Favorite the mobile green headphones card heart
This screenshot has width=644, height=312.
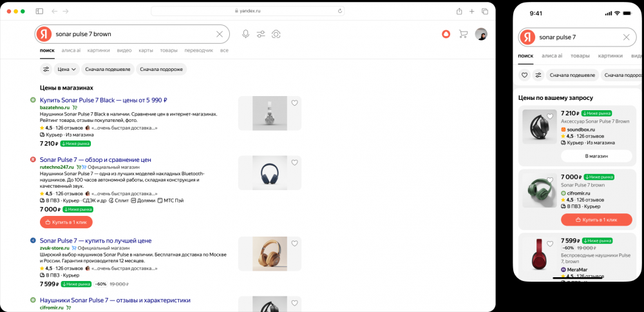coord(549,180)
